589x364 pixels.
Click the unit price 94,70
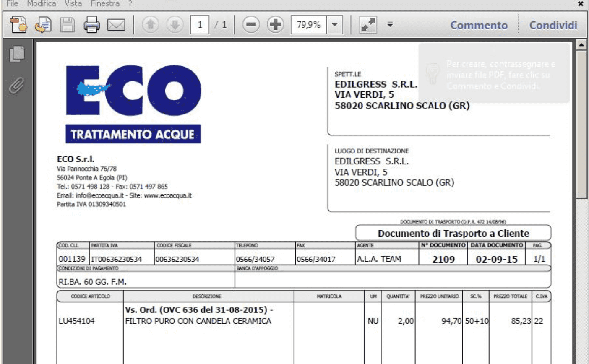coord(451,321)
